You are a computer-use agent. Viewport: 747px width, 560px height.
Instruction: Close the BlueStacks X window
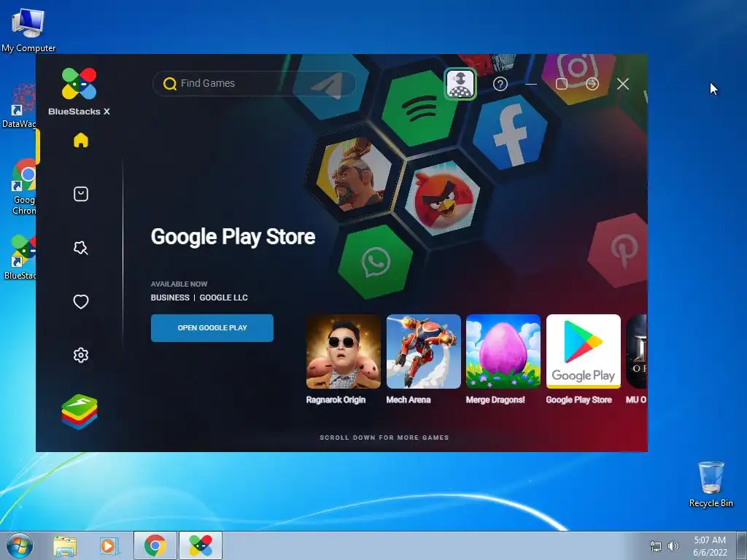pos(623,85)
